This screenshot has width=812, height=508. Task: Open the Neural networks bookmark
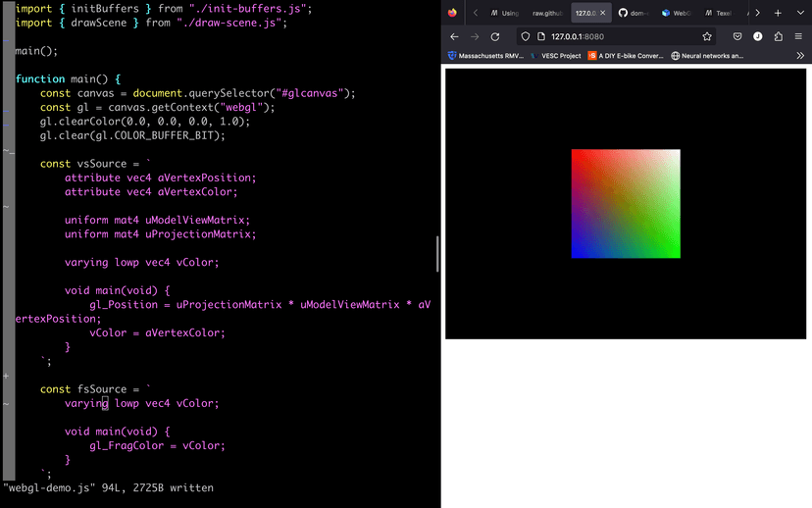click(706, 56)
